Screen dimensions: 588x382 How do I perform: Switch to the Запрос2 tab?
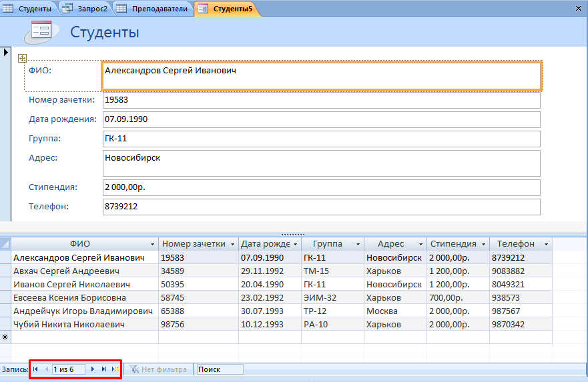[x=86, y=9]
